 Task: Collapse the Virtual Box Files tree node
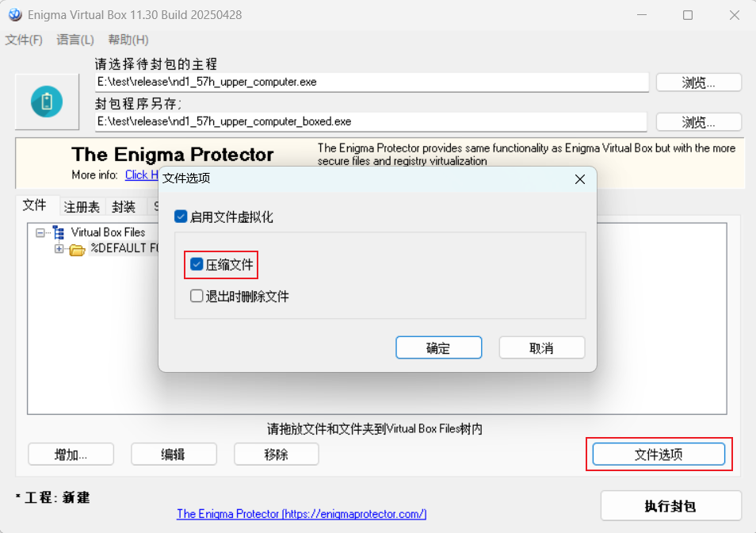coord(40,233)
